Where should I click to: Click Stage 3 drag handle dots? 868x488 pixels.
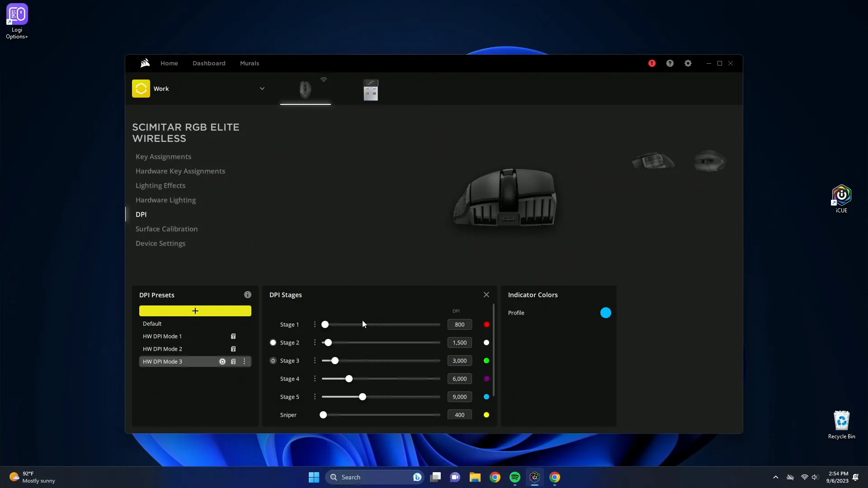coord(315,361)
